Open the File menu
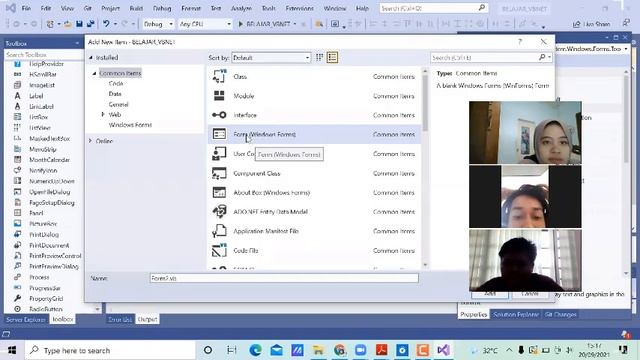 click(27, 8)
